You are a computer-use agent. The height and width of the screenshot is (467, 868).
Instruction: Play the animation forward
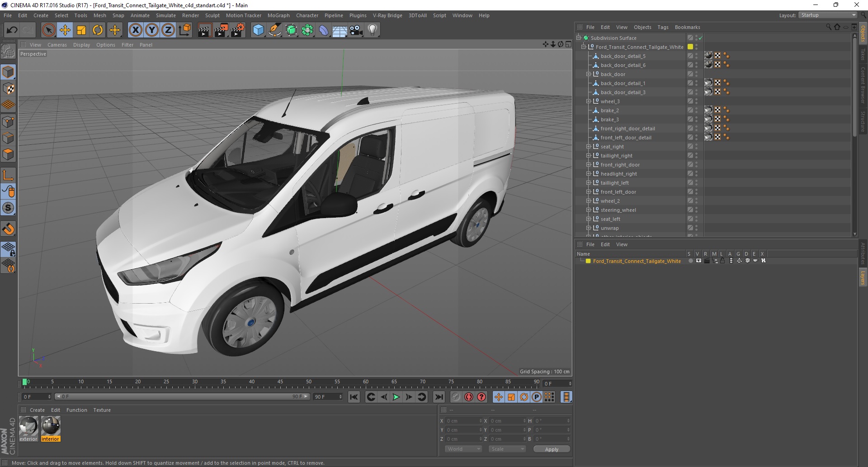coord(396,397)
